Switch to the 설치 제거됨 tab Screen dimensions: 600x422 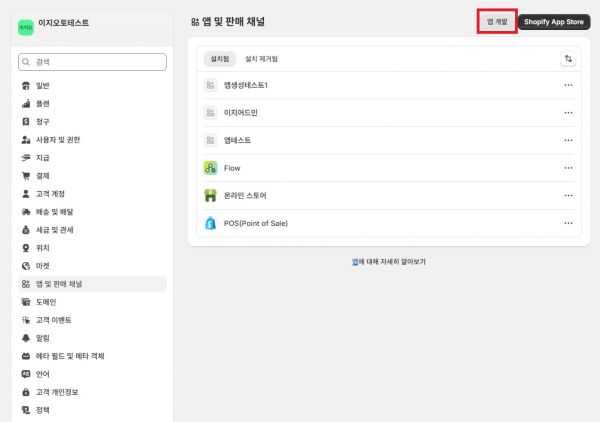[x=262, y=59]
